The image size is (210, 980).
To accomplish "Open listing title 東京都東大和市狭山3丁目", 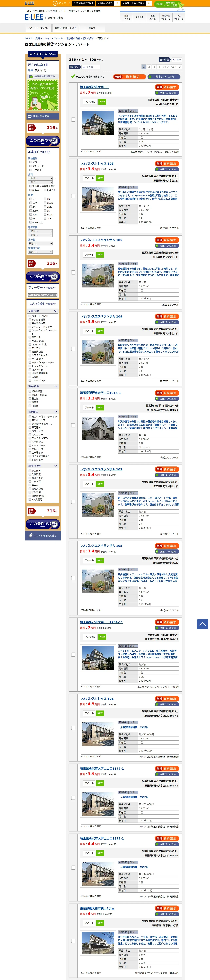I will tap(97, 908).
